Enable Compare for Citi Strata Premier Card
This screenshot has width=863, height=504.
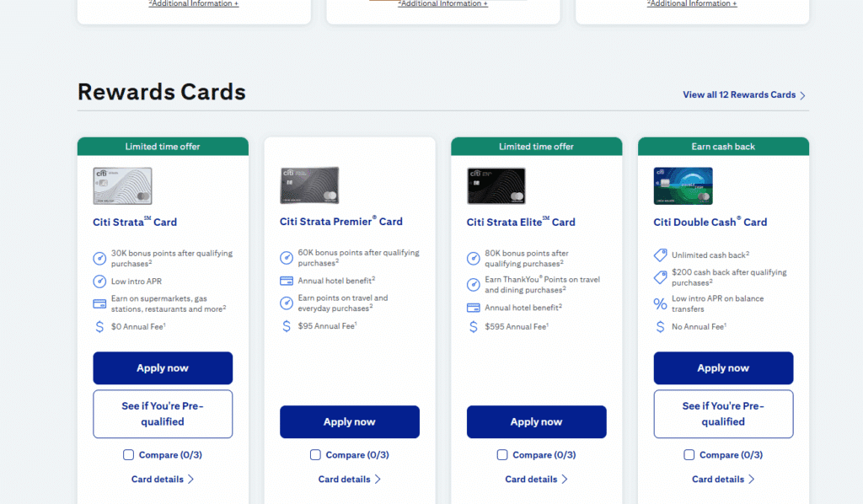click(316, 455)
